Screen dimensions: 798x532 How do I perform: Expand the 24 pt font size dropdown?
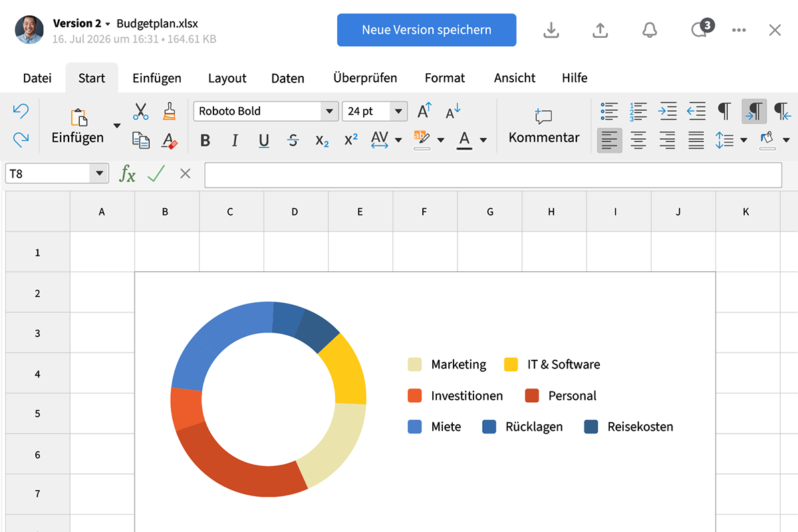pyautogui.click(x=398, y=111)
